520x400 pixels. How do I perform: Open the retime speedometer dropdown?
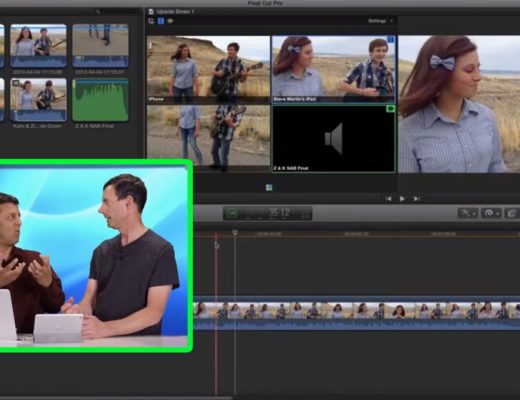pyautogui.click(x=491, y=213)
